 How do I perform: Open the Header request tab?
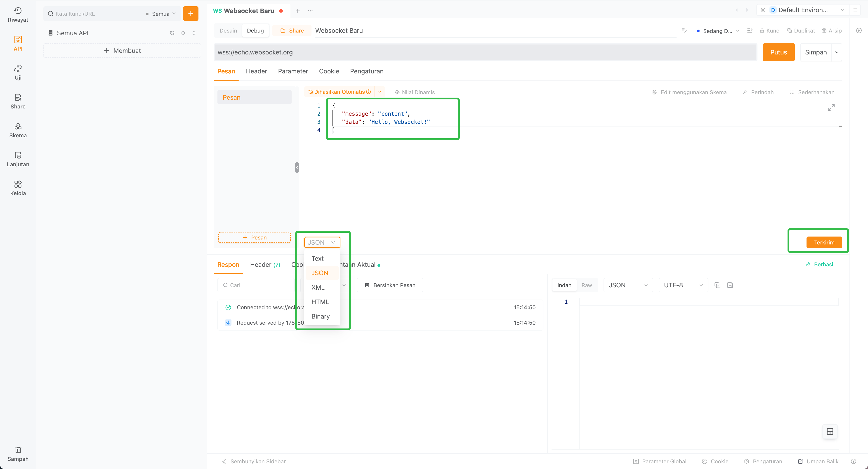coord(256,71)
